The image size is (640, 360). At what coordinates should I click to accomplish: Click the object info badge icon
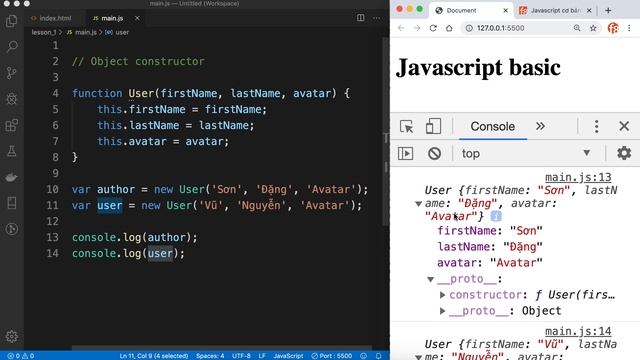(496, 216)
